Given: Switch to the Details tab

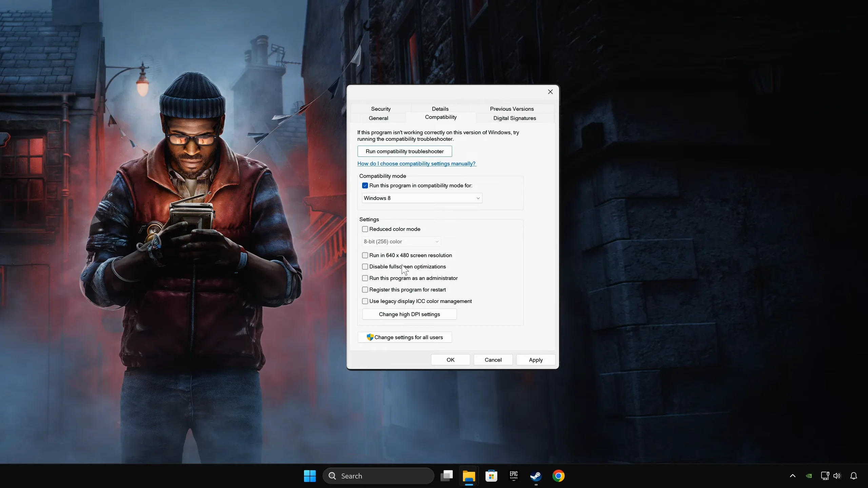Looking at the screenshot, I should (x=440, y=109).
